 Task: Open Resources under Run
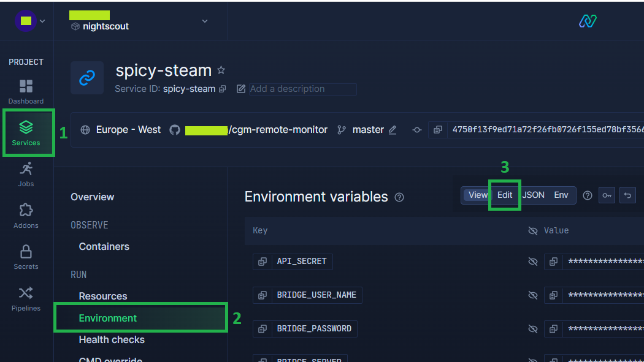(x=103, y=296)
